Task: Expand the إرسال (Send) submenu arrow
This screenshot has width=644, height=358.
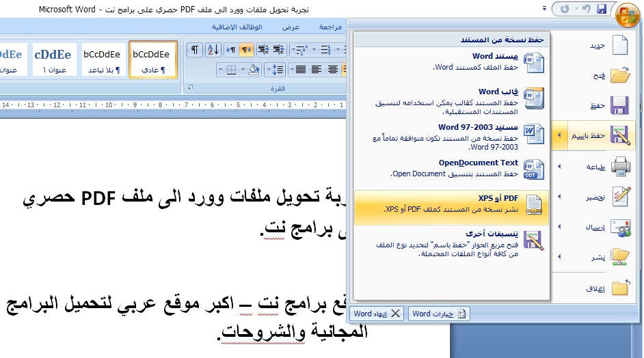Action: click(559, 227)
